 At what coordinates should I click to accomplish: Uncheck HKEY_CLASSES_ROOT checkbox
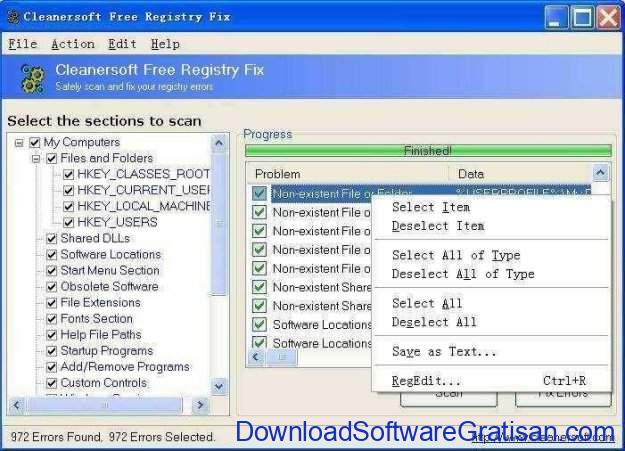pos(69,174)
